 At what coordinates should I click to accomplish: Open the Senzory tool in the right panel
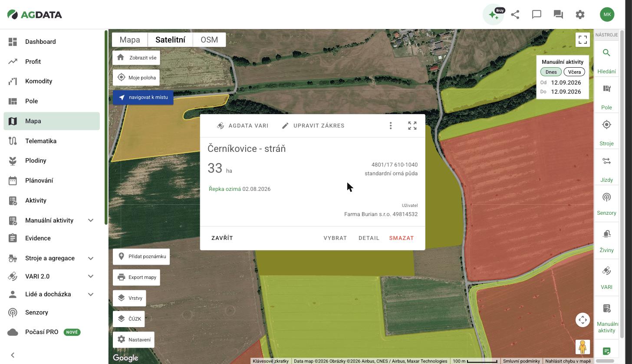[606, 203]
